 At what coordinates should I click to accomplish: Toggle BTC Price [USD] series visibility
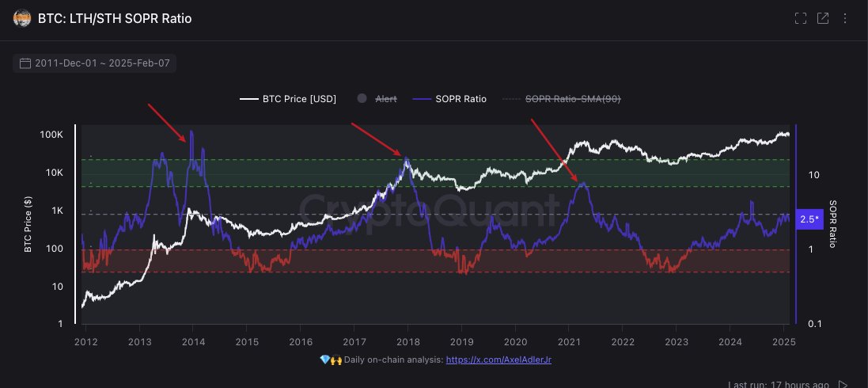[288, 99]
